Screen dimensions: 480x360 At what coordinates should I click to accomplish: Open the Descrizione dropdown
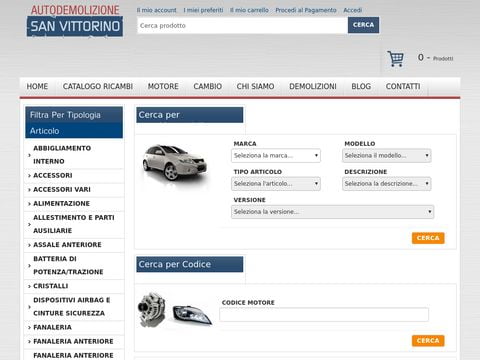point(387,184)
